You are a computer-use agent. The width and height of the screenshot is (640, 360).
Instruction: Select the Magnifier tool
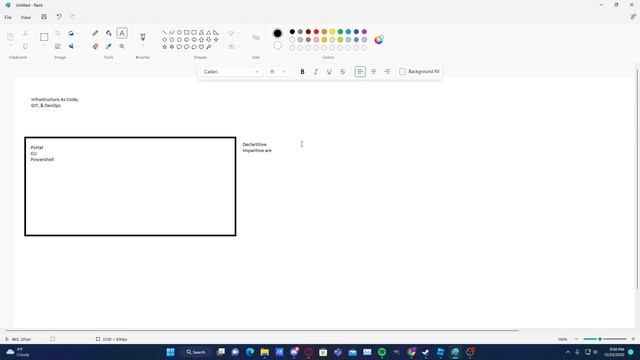[x=122, y=47]
